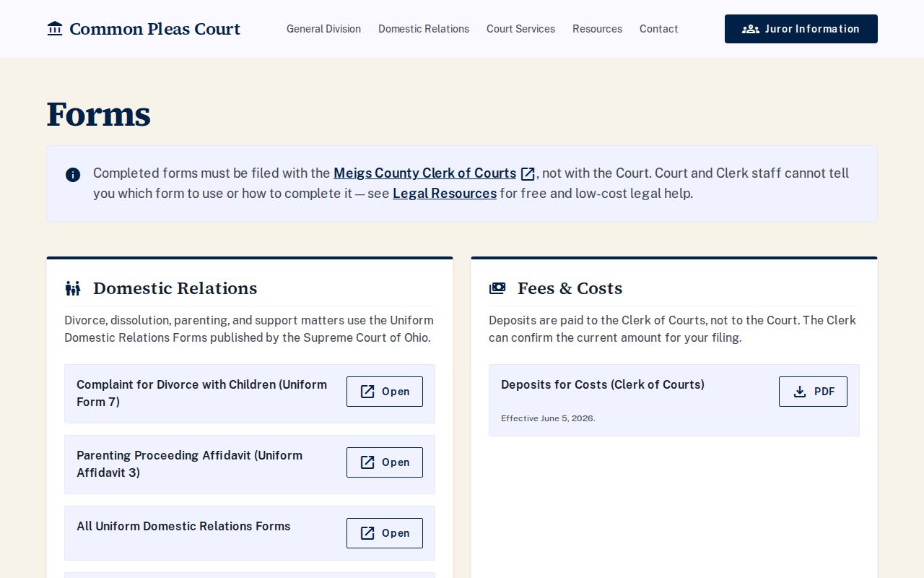Click 'Deposits for Costs (Clerk of Courts)' title
The image size is (924, 578).
(603, 384)
